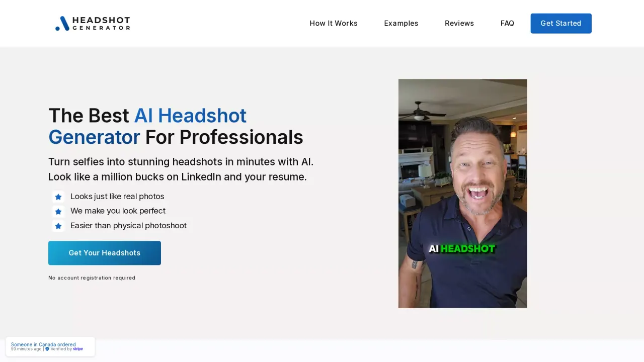
Task: Click the star icon beside "Easier than physical photoshoot"
Action: (58, 226)
